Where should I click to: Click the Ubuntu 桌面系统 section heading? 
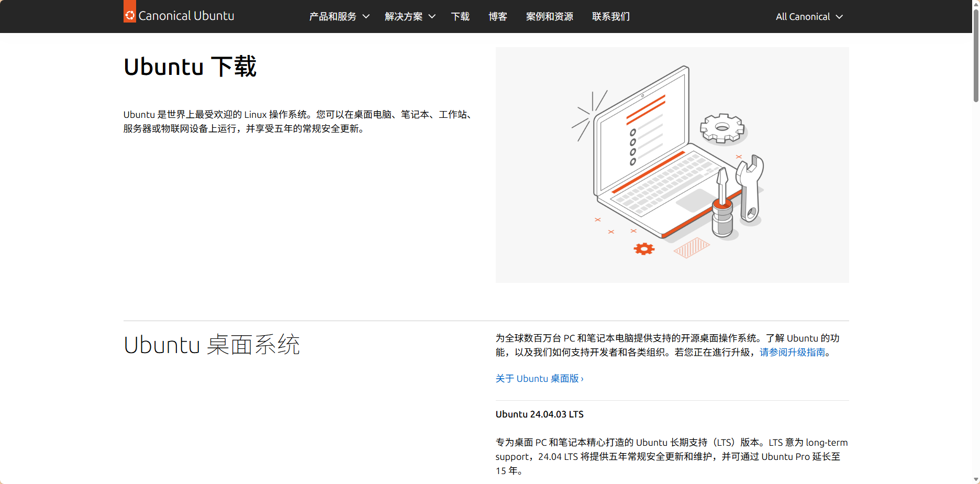(x=211, y=345)
